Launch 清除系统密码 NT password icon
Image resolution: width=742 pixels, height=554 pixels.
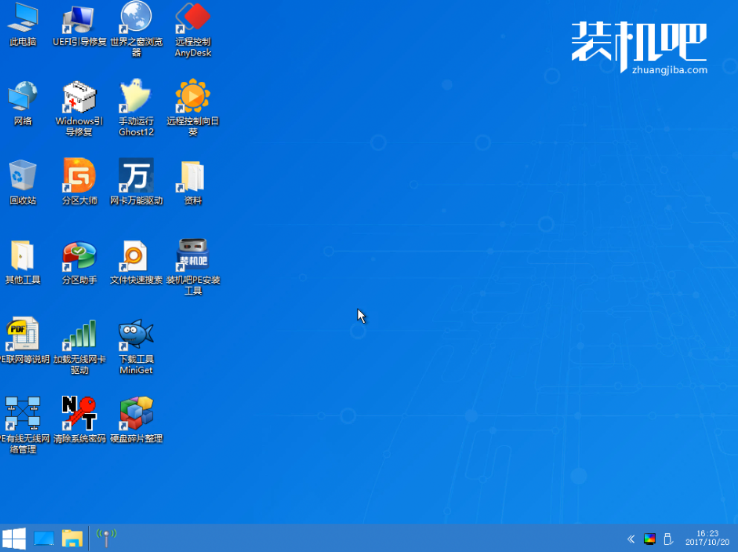79,413
